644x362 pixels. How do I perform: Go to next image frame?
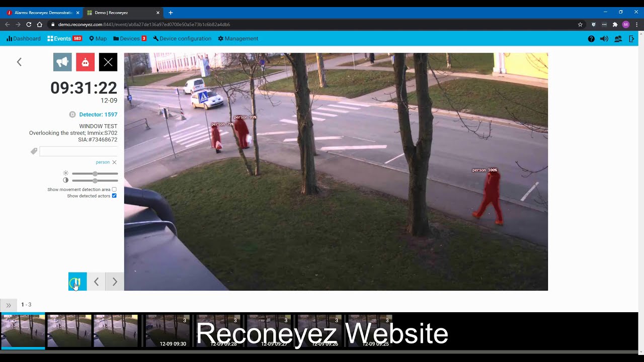[x=115, y=282]
